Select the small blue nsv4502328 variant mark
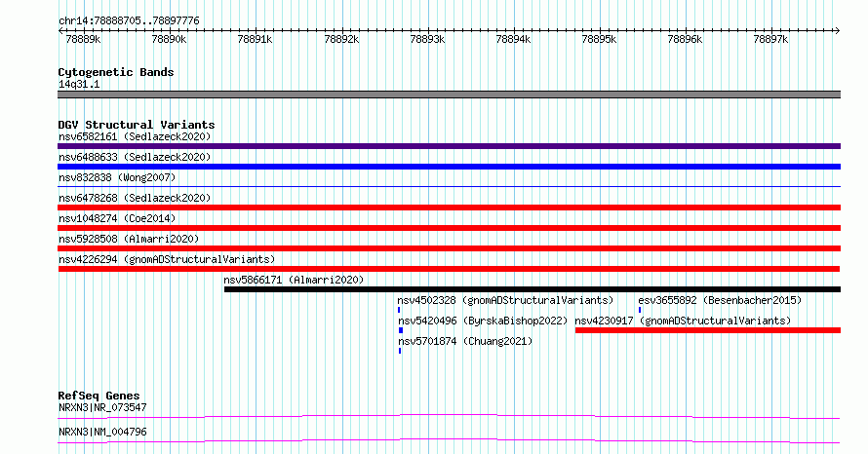 (399, 310)
